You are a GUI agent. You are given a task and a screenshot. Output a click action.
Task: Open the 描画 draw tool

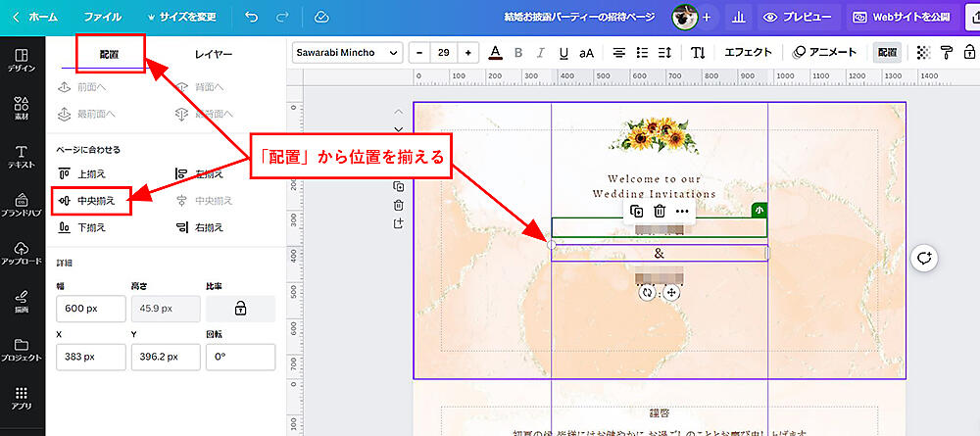(x=22, y=301)
